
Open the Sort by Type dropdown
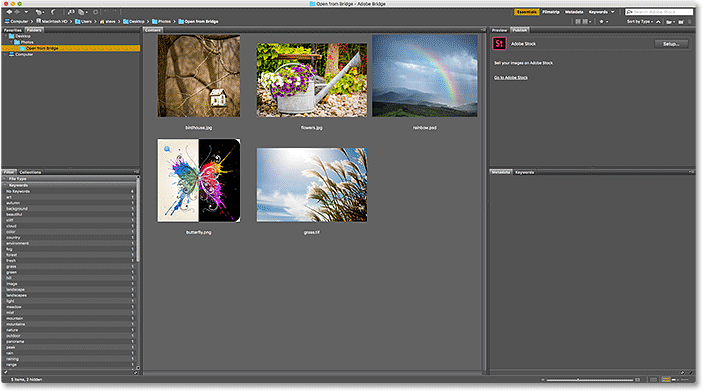point(640,22)
